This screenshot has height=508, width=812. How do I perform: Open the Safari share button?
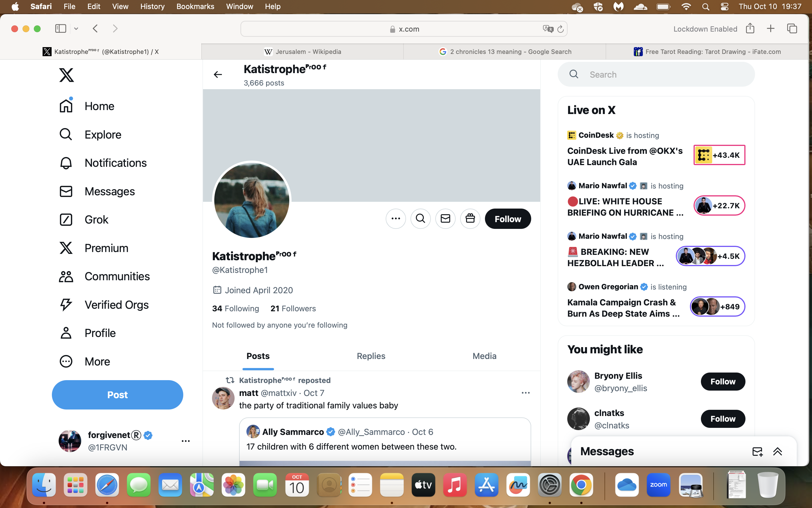tap(750, 28)
